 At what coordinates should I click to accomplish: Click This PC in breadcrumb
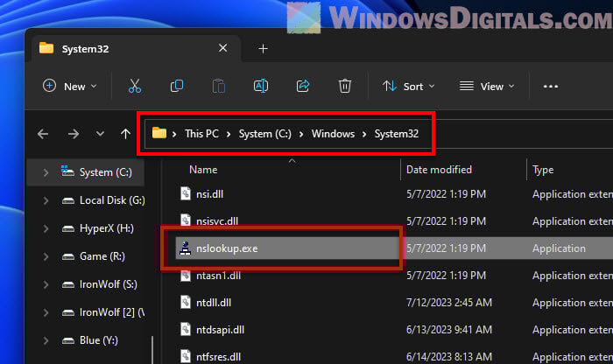tap(201, 134)
